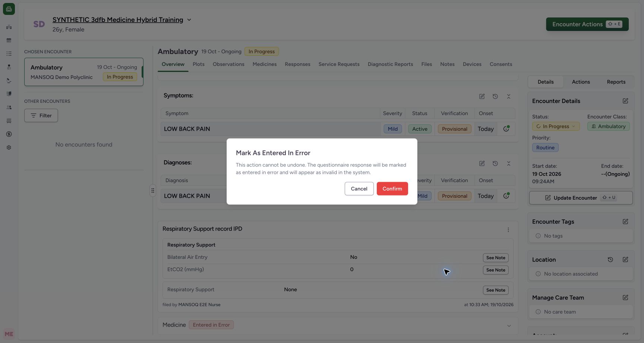The width and height of the screenshot is (644, 343).
Task: Edit Encounter Tags icon
Action: (625, 222)
